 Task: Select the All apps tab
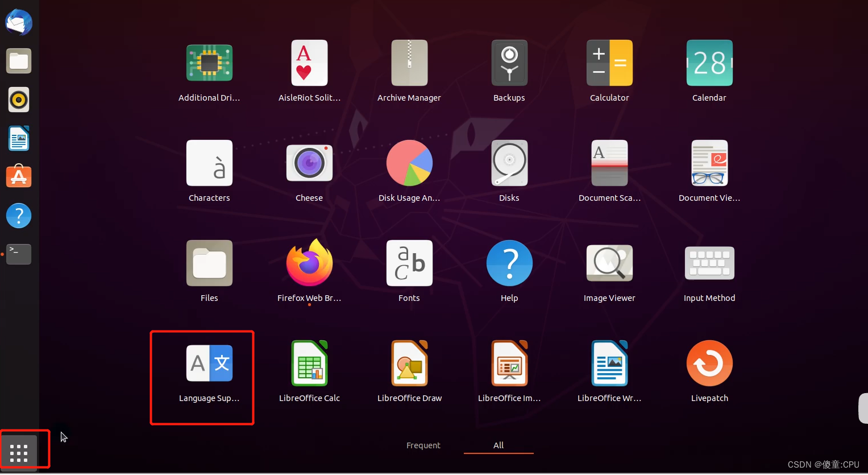(499, 445)
